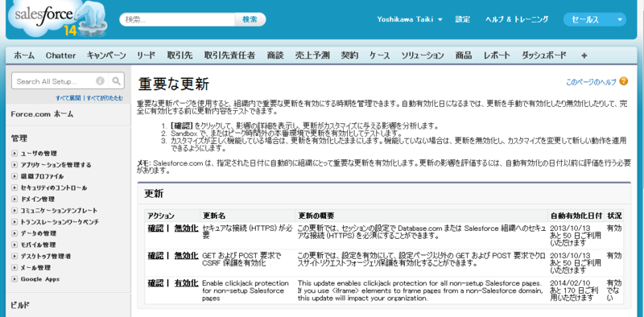Click すべて展開 link
This screenshot has height=317, width=644.
[68, 98]
